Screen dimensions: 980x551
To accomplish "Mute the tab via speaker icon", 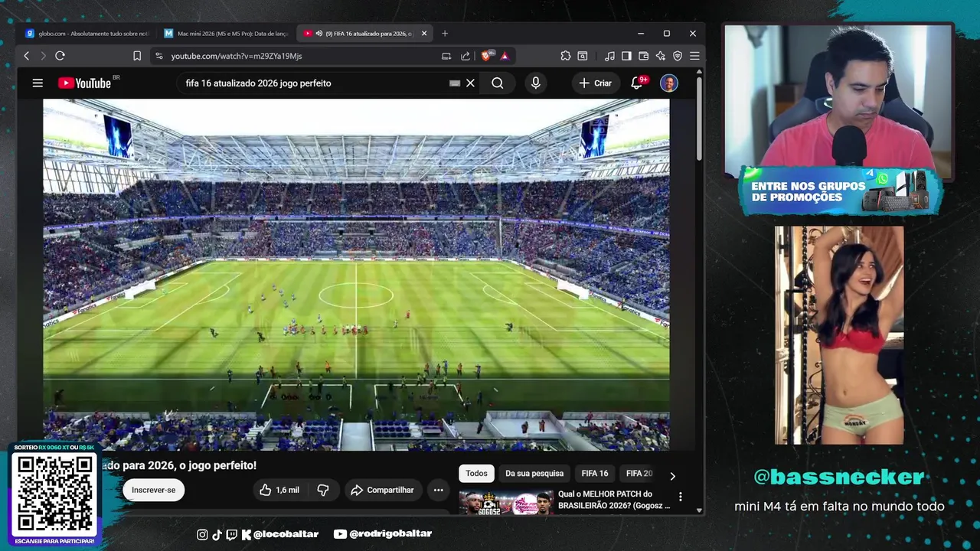I will coord(319,34).
